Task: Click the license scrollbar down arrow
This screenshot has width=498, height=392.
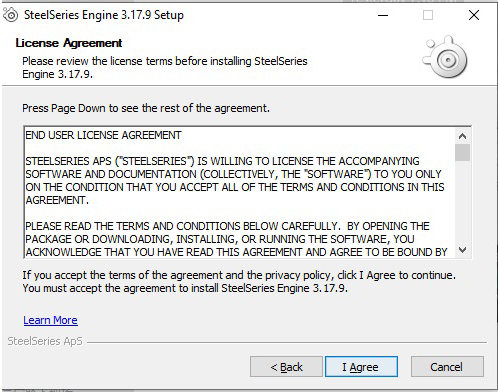Action: (x=462, y=250)
